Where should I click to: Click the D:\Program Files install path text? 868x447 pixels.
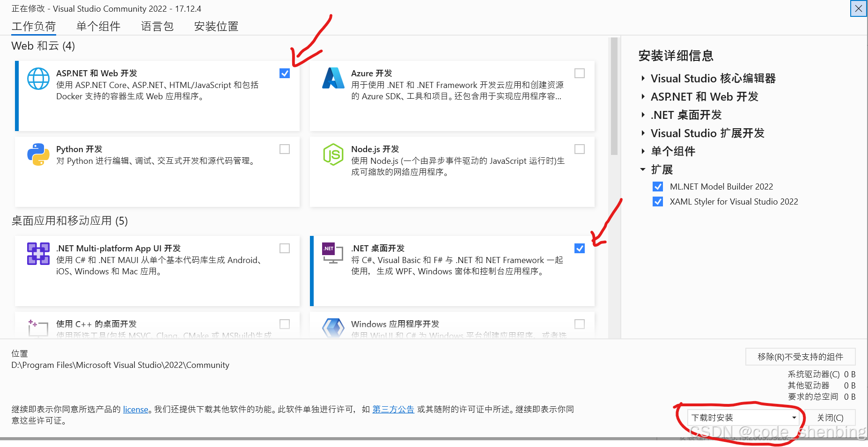pos(120,365)
